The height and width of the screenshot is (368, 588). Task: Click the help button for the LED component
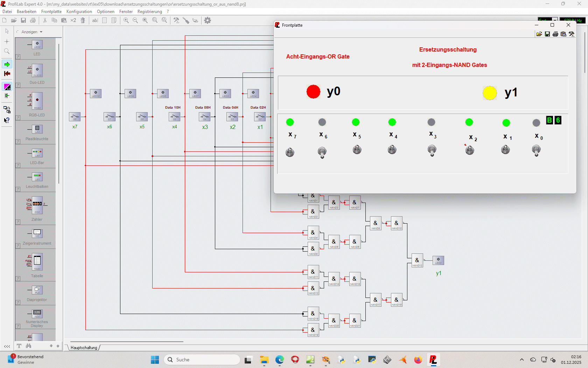(18, 57)
